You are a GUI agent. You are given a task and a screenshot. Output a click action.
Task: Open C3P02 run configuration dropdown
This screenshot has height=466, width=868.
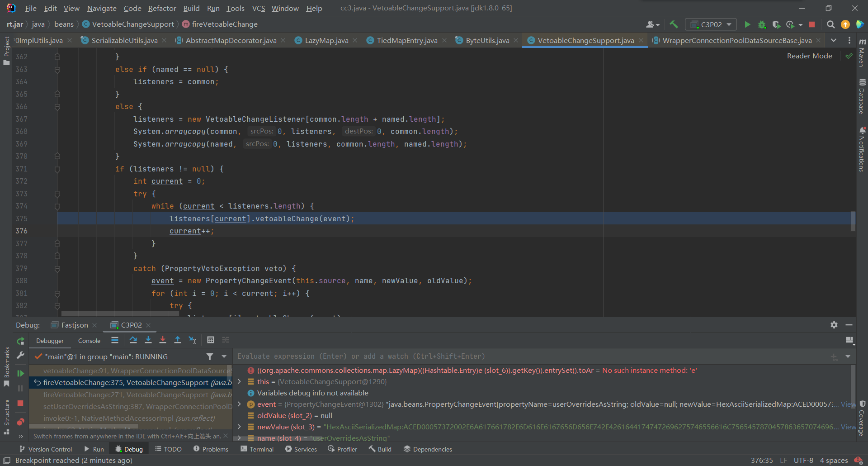point(711,24)
